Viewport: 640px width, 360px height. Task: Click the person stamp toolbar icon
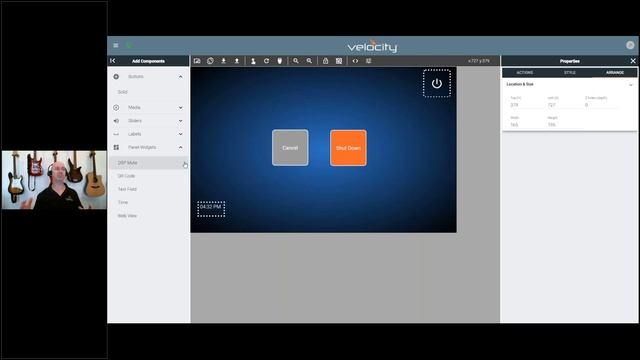click(253, 61)
